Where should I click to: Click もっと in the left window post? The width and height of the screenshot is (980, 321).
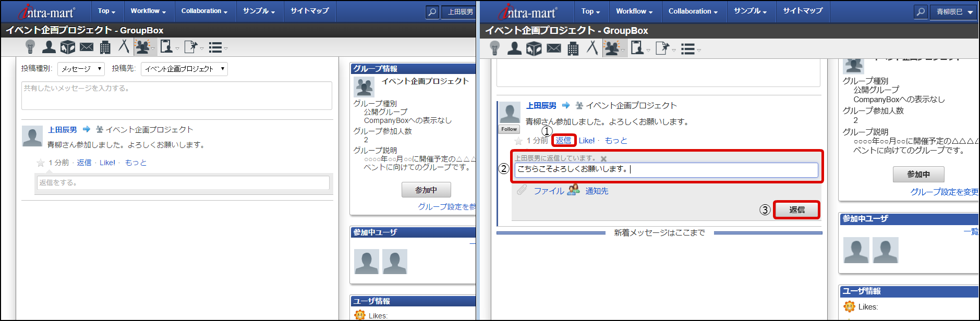coord(136,163)
